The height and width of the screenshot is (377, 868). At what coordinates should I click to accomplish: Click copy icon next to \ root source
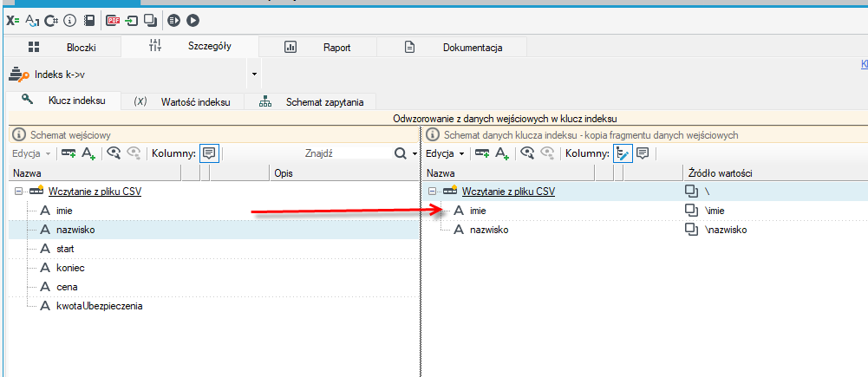click(x=692, y=192)
